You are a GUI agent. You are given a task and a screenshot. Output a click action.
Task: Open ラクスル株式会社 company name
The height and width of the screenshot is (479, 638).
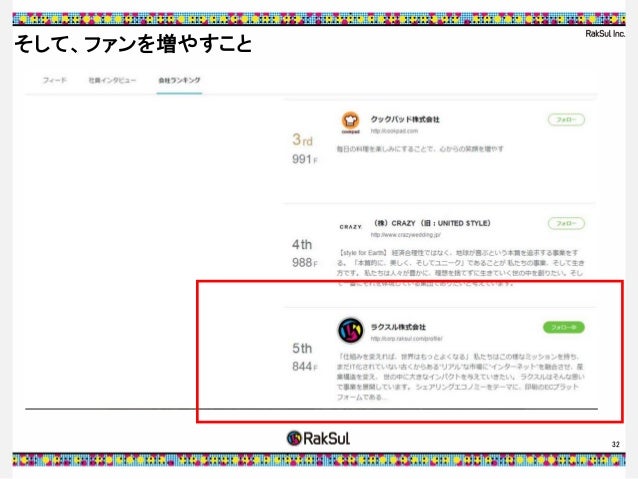click(x=398, y=327)
